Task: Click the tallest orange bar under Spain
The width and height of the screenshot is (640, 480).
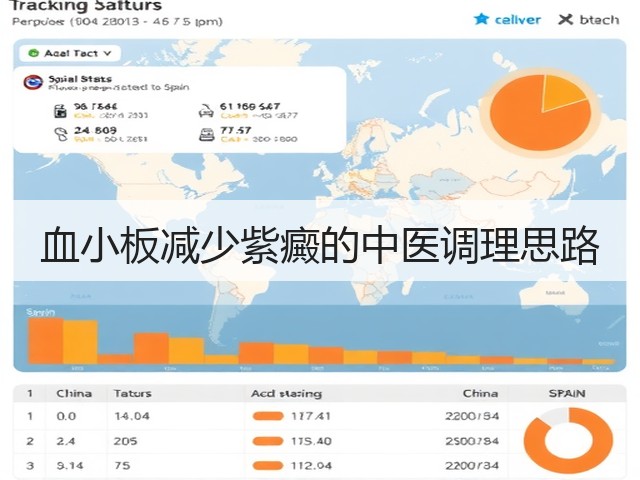Action: 45,341
